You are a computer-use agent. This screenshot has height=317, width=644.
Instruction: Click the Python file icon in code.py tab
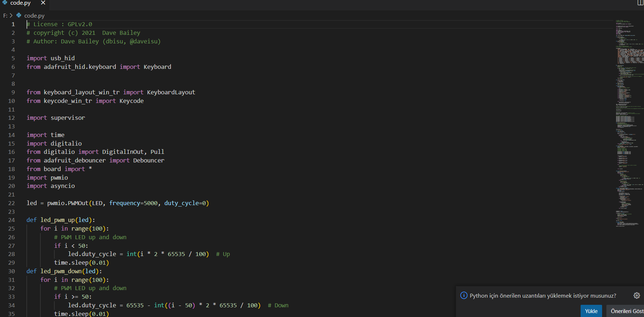(5, 3)
